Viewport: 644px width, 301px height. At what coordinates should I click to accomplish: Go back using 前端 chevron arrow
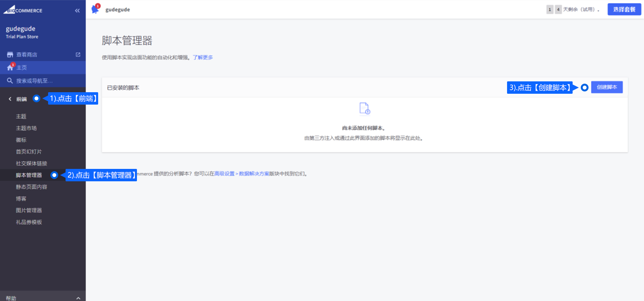[x=10, y=99]
